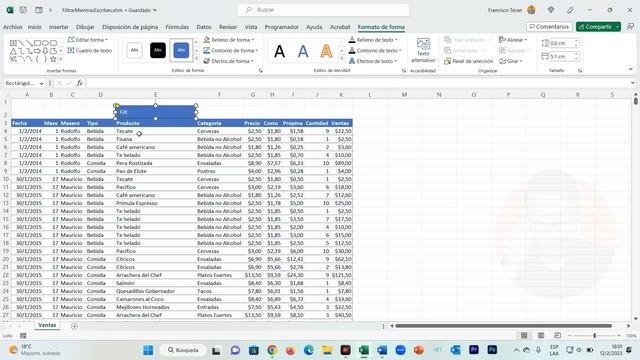Switch to the Fórmulas tab
Image resolution: width=640 pixels, height=360 pixels.
177,27
